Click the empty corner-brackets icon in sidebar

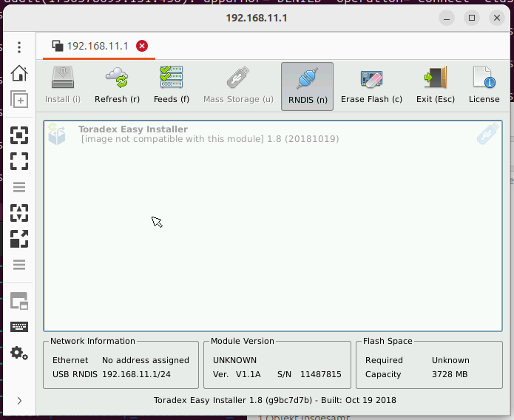(19, 161)
